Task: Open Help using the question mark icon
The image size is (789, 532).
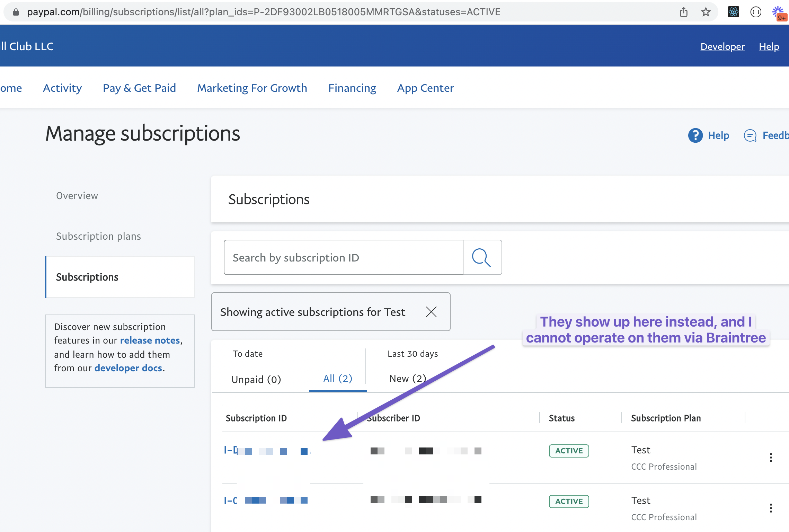Action: (x=695, y=135)
